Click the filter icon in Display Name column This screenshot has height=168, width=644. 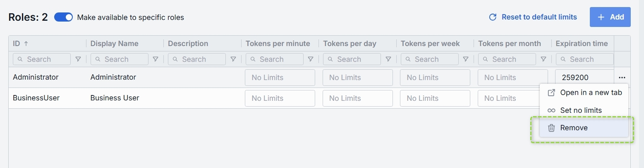click(156, 59)
